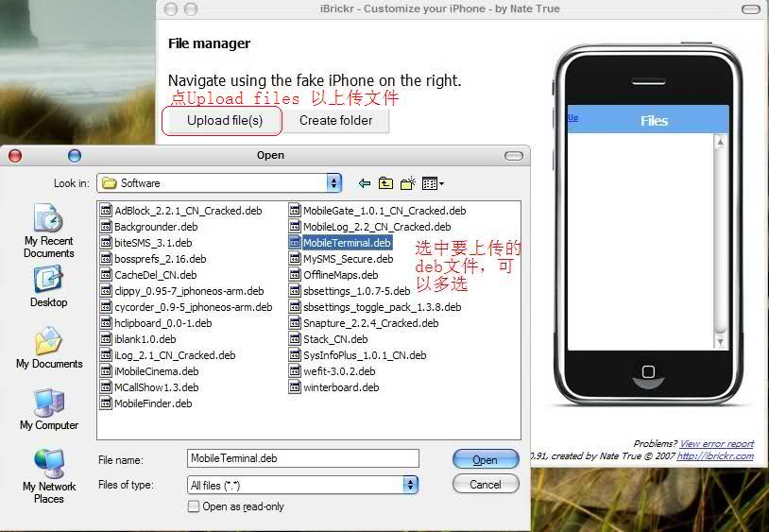
Task: Select CacheDel_CN.deb file icon
Action: click(106, 275)
